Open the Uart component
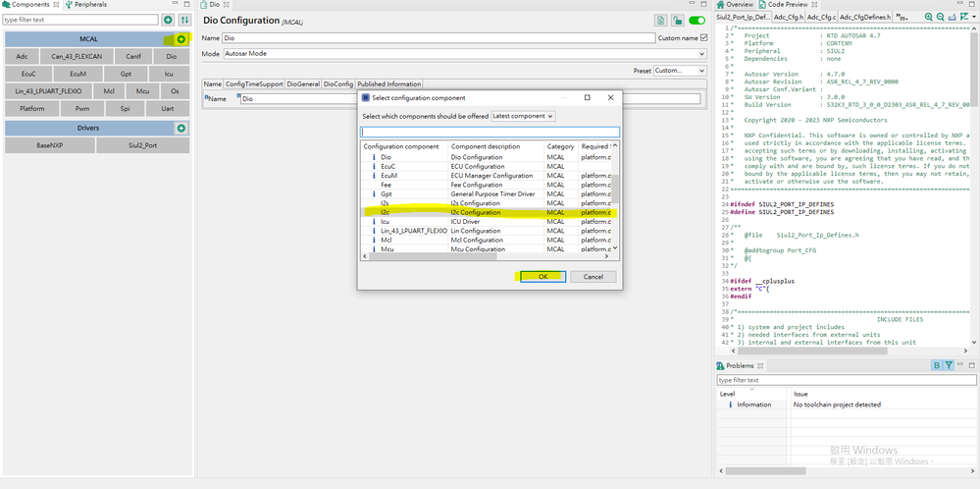 [x=168, y=109]
